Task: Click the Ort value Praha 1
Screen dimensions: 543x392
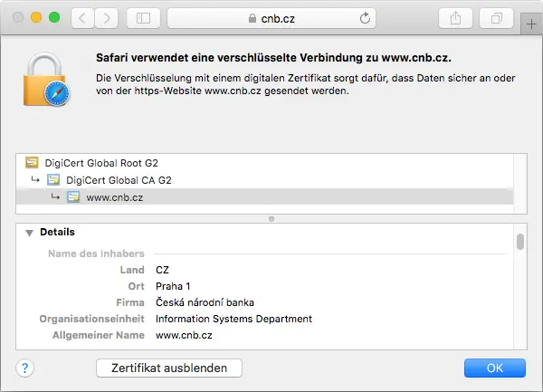Action: pyautogui.click(x=173, y=286)
